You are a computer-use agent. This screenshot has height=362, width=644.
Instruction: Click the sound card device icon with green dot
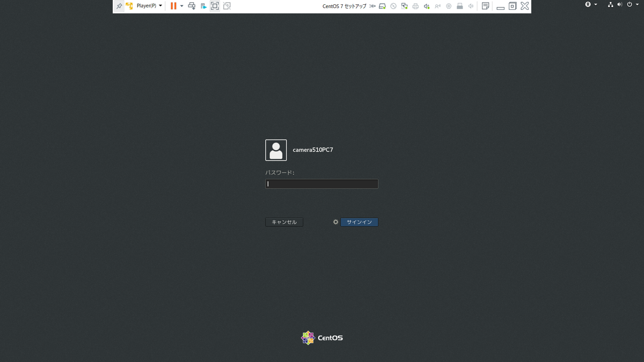(427, 6)
